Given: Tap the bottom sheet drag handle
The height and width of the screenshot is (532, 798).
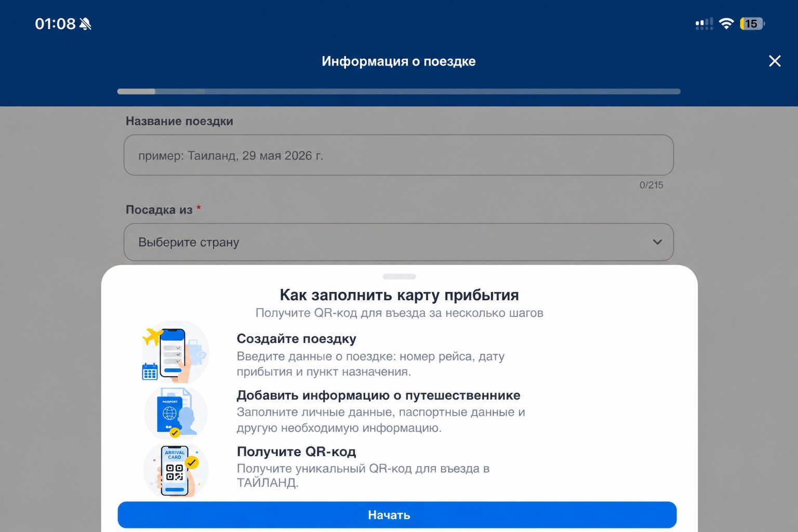Looking at the screenshot, I should [399, 276].
